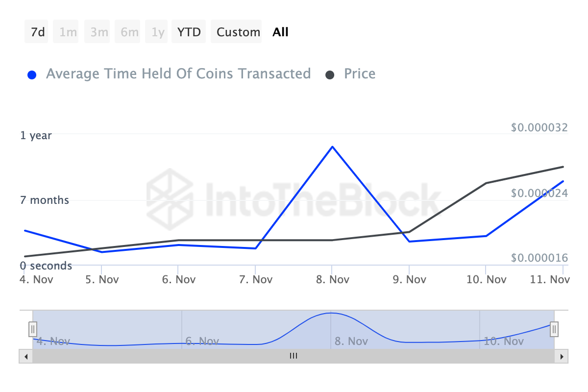588x392 pixels.
Task: Select the All range option
Action: click(x=281, y=32)
